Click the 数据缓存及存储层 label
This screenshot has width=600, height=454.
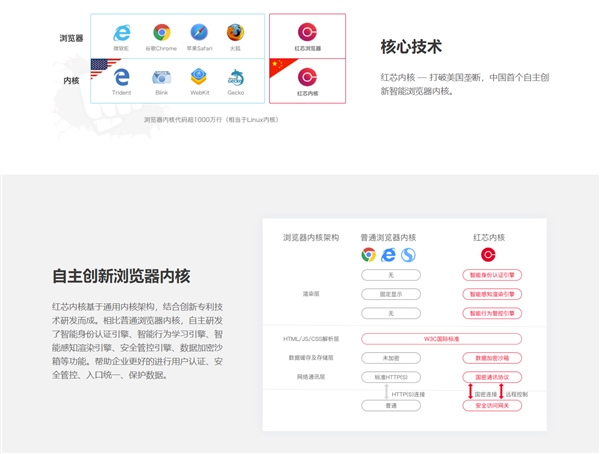pyautogui.click(x=311, y=358)
